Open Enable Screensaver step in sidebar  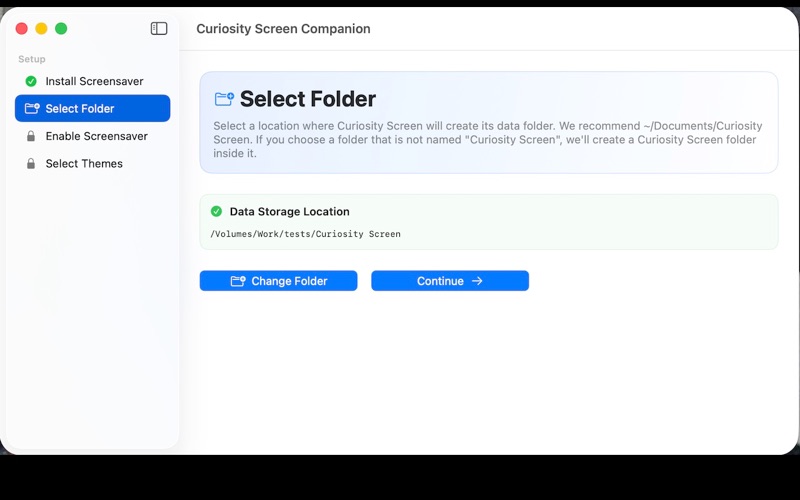click(92, 136)
